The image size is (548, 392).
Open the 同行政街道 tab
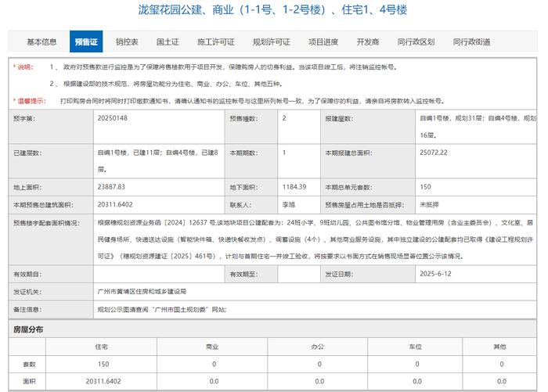[x=471, y=42]
